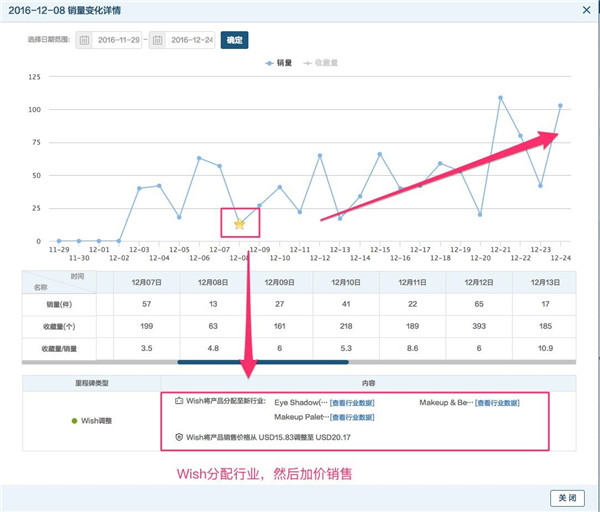Toggle the 销量 series in the chart legend
Image resolution: width=600 pixels, height=512 pixels.
click(x=279, y=62)
